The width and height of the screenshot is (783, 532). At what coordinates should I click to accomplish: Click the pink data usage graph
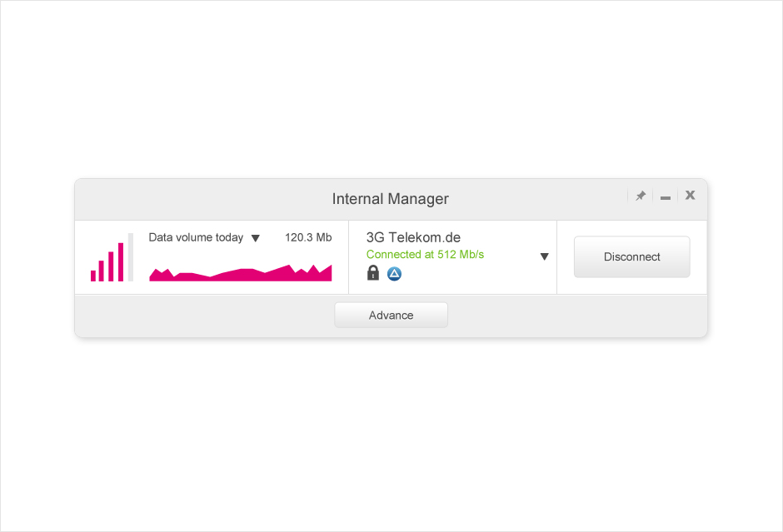point(241,273)
